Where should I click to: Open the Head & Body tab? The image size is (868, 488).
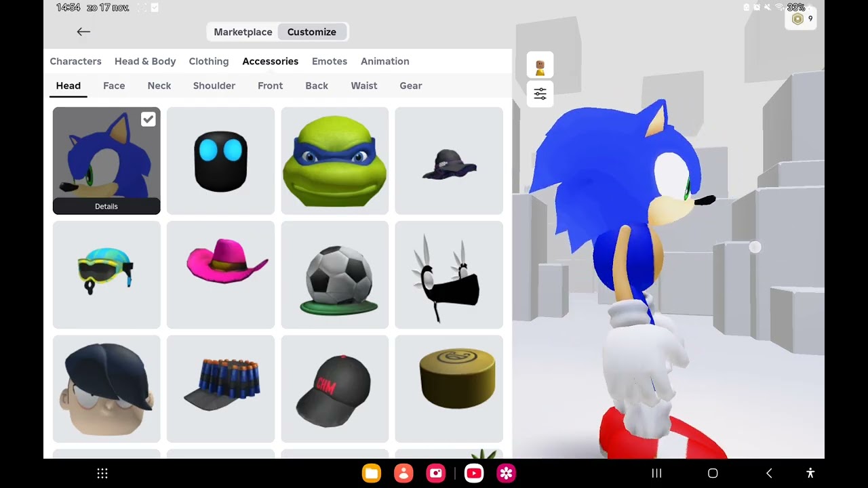(x=145, y=61)
